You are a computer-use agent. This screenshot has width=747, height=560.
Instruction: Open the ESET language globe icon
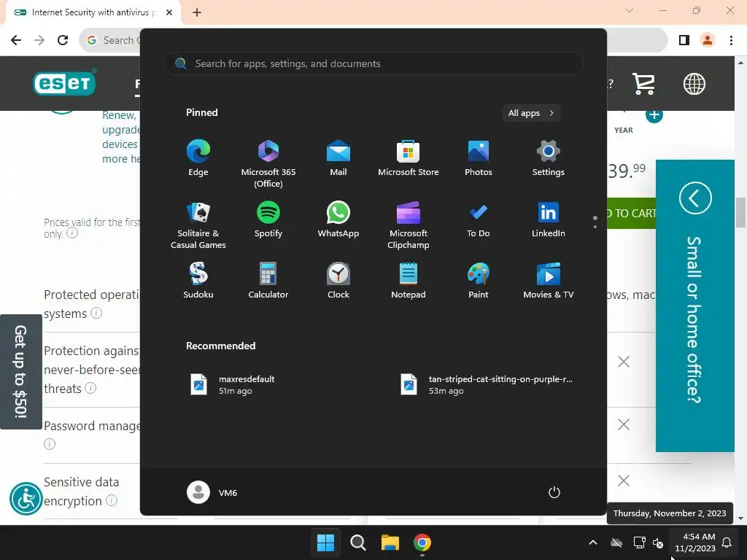tap(694, 84)
